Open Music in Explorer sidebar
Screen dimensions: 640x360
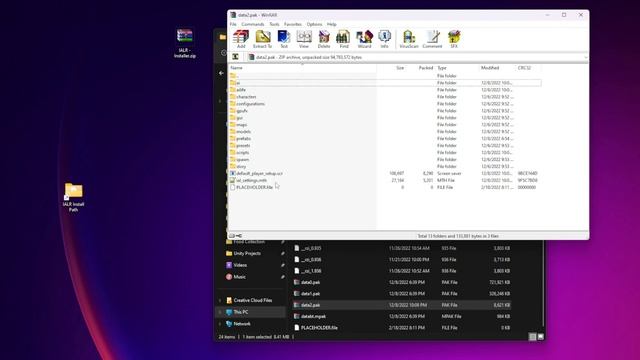(240, 277)
